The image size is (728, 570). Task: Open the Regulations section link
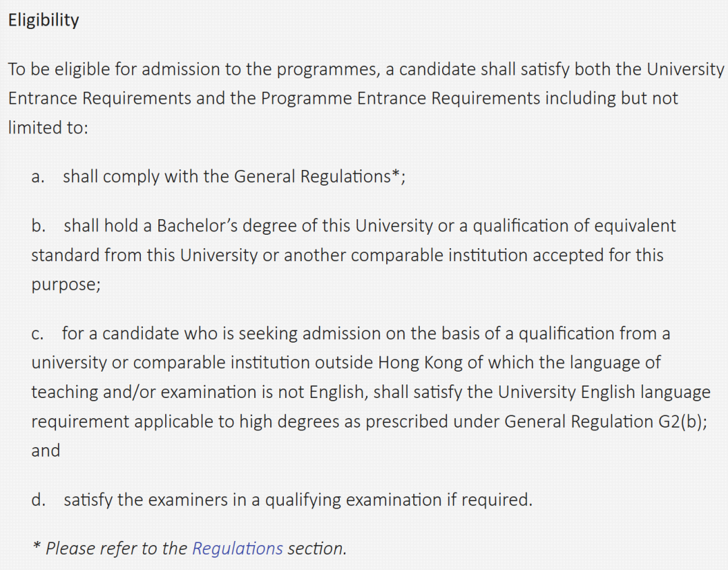point(237,548)
